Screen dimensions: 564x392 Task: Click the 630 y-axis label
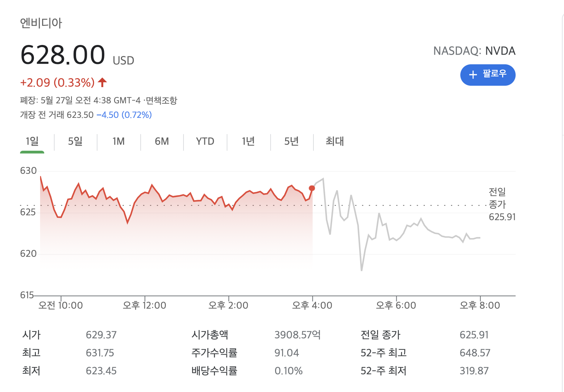28,171
